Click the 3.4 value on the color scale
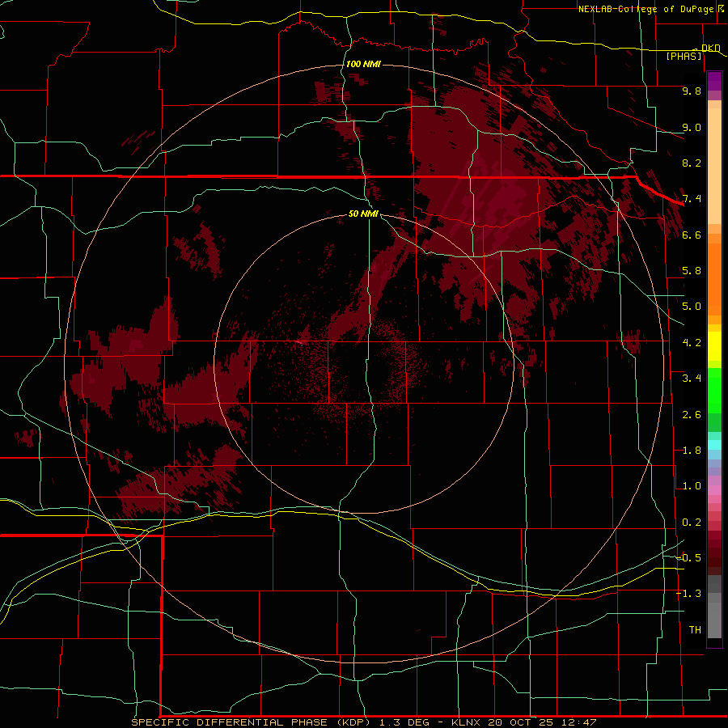728x728 pixels. point(692,379)
